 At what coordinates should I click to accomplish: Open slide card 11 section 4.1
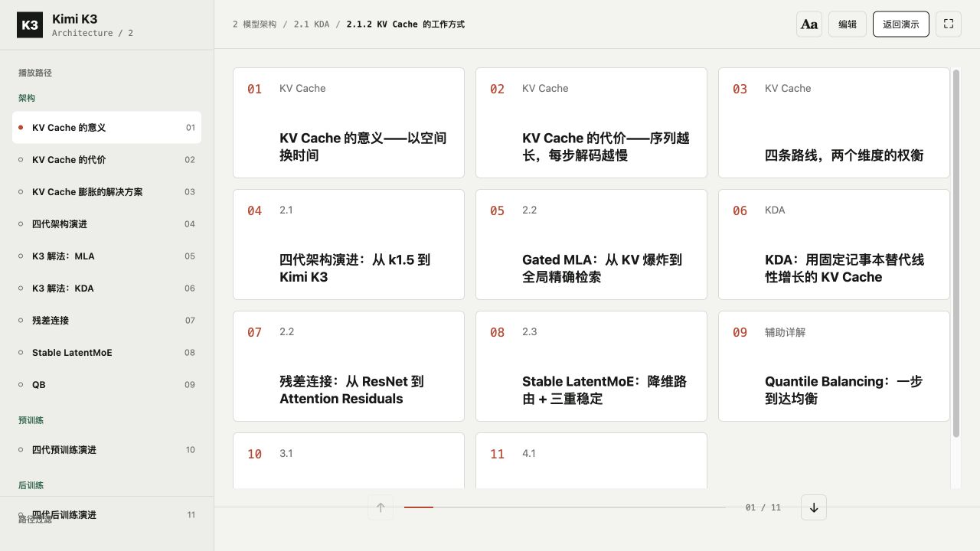(x=591, y=461)
